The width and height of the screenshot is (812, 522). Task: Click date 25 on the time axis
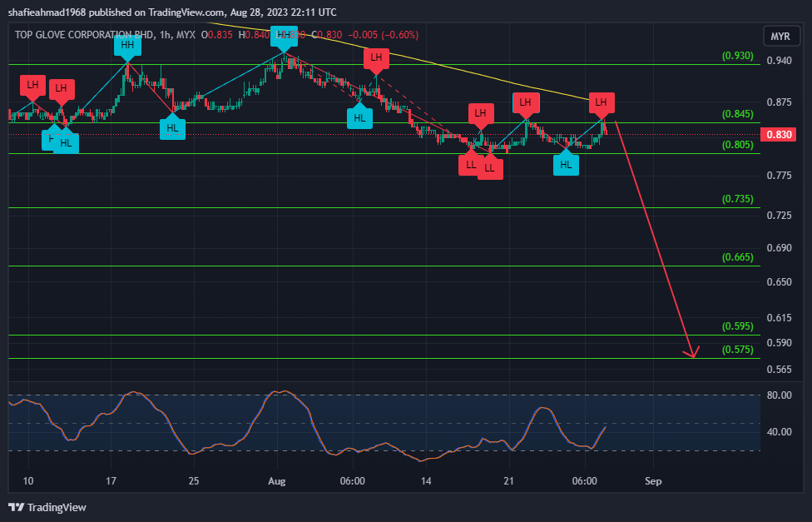(194, 481)
